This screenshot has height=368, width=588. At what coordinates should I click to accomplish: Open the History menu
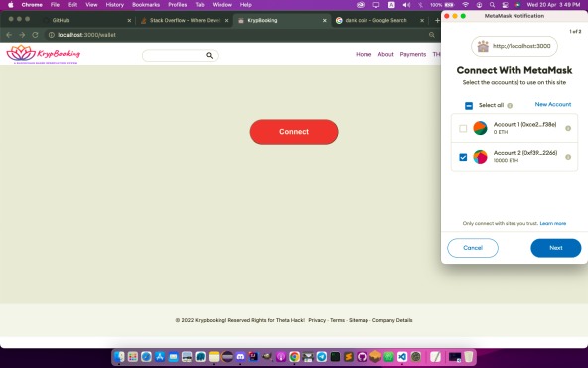[115, 5]
